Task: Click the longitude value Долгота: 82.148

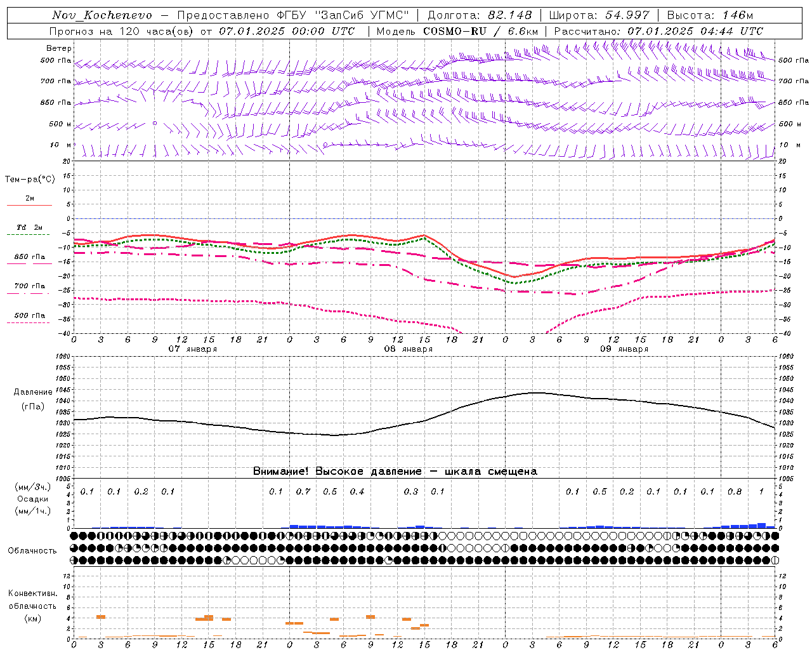Action: tap(480, 15)
